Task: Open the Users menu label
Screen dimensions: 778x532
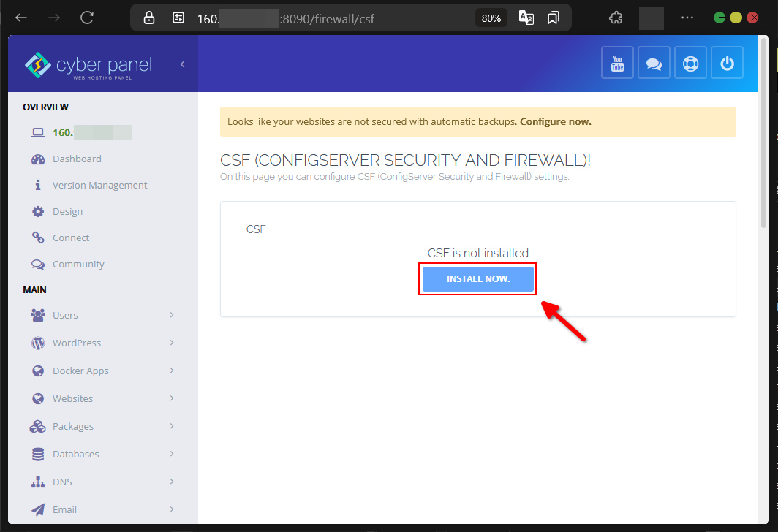Action: click(65, 316)
